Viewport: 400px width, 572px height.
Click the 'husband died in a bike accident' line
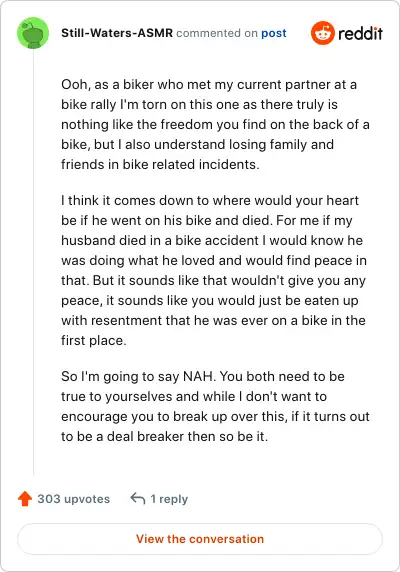(212, 240)
